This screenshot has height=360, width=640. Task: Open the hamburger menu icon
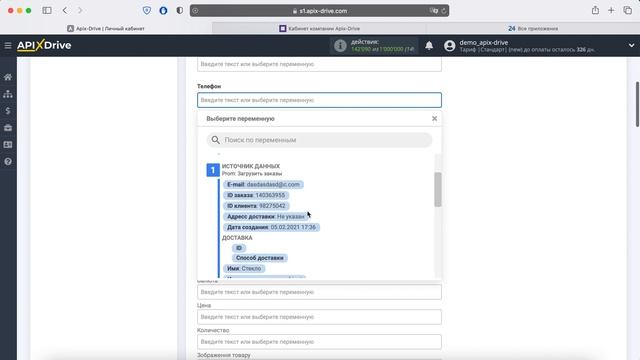pyautogui.click(x=8, y=45)
